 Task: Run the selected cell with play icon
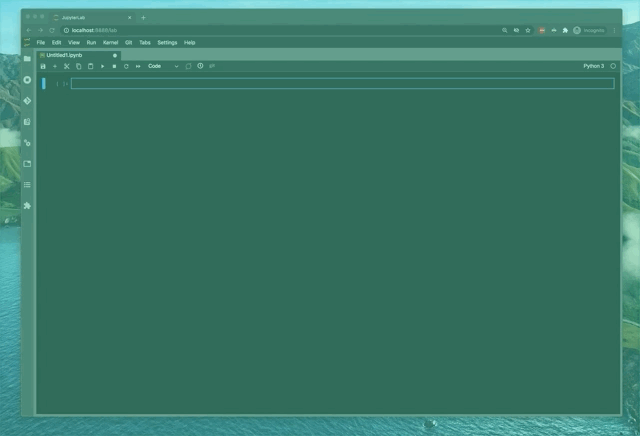click(x=102, y=66)
